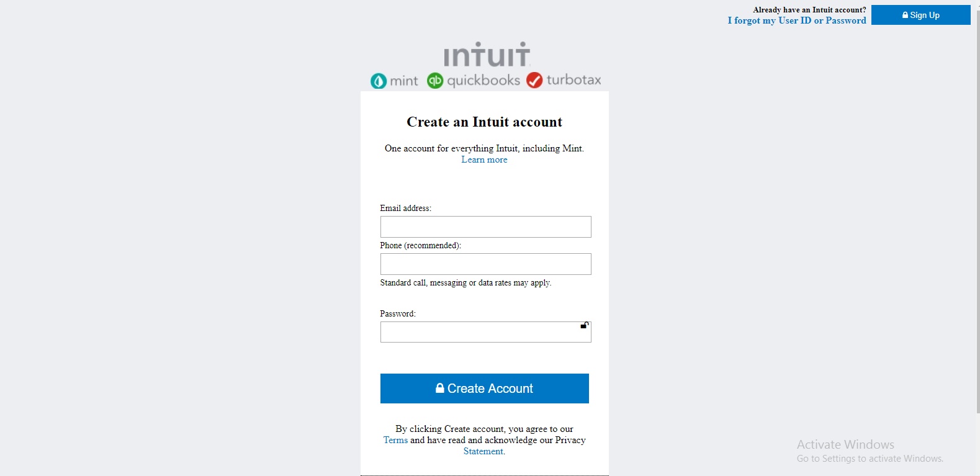
Task: Select the green QuickBooks qb icon
Action: pos(435,80)
